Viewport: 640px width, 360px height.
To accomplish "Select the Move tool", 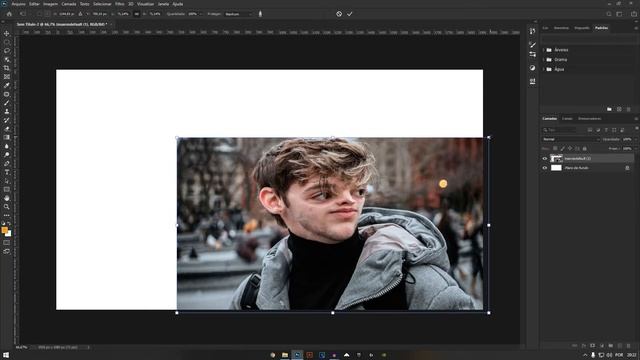I will pos(7,33).
